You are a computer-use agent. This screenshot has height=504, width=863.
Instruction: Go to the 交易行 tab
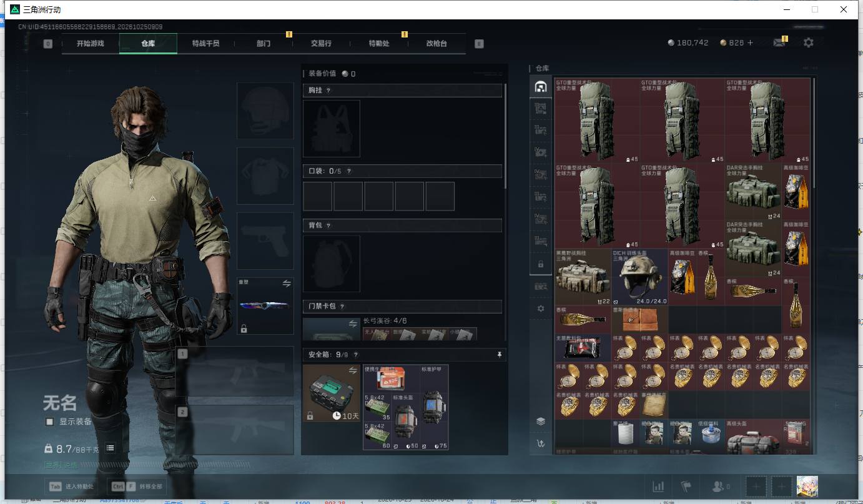coord(321,44)
